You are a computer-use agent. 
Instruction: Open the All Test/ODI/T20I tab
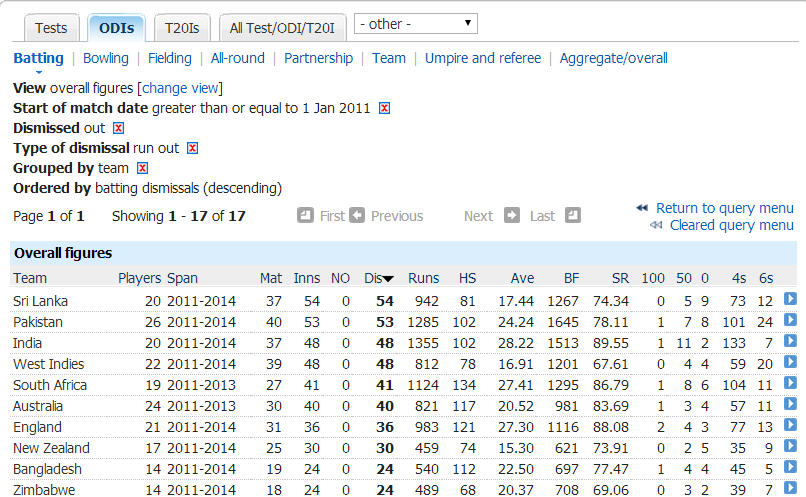[282, 28]
